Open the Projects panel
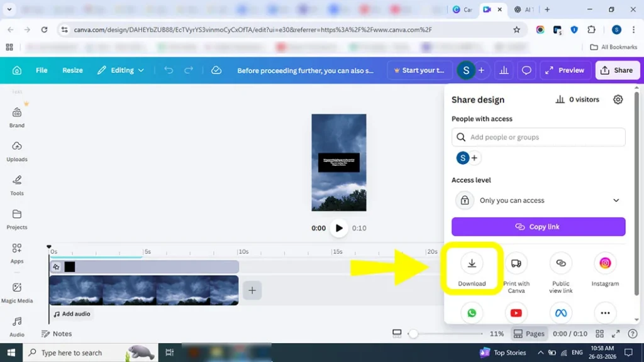Viewport: 644px width, 362px height. pyautogui.click(x=17, y=219)
